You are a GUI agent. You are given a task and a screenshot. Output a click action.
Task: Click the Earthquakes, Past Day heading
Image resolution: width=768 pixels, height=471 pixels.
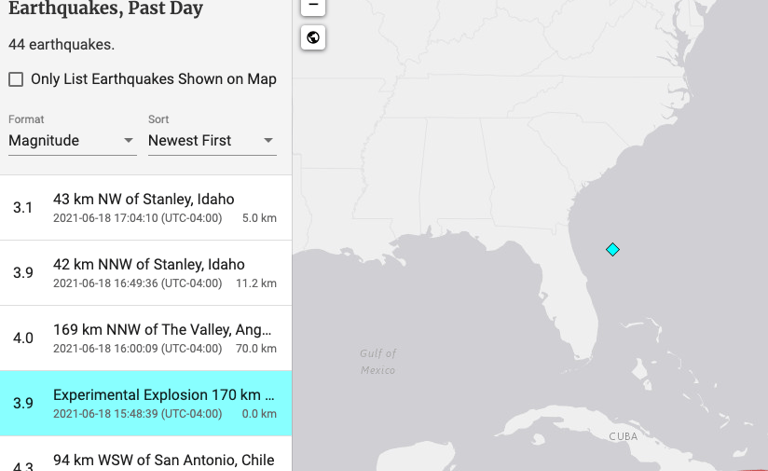(x=105, y=8)
